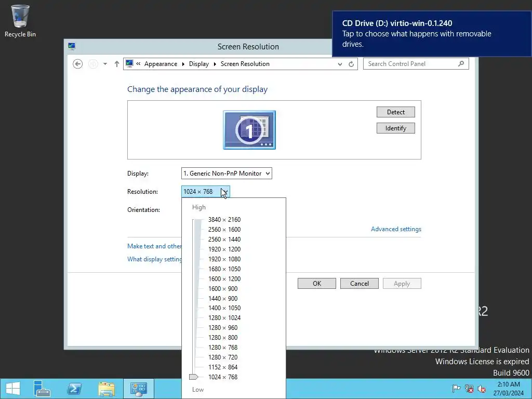Select 1280 × 1024 resolution
This screenshot has width=532, height=399.
[x=224, y=317]
